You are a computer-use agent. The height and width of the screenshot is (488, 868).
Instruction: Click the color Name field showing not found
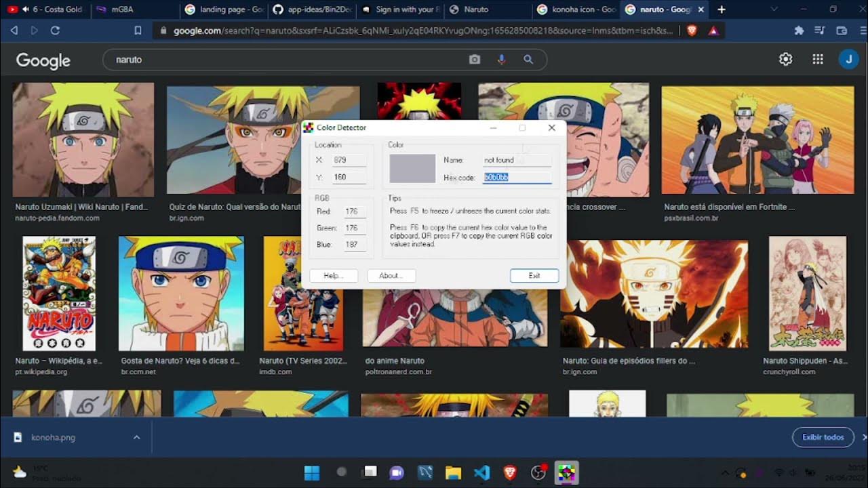517,160
